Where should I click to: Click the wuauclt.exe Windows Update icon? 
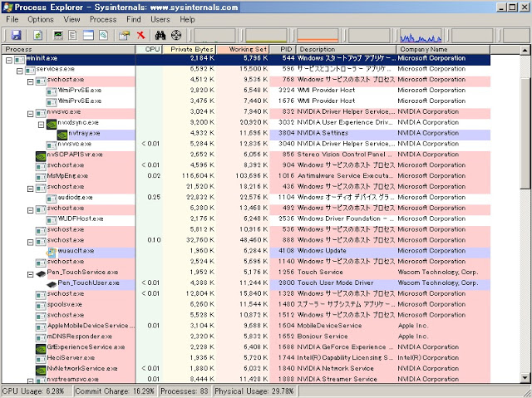pyautogui.click(x=52, y=253)
